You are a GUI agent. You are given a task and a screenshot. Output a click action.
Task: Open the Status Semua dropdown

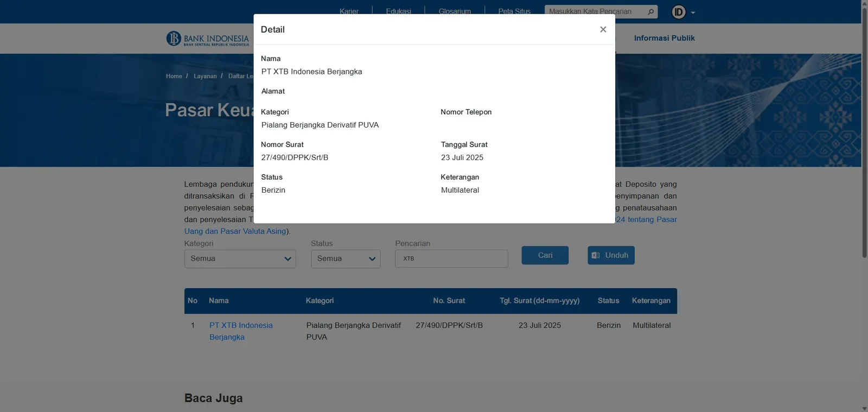(x=346, y=259)
